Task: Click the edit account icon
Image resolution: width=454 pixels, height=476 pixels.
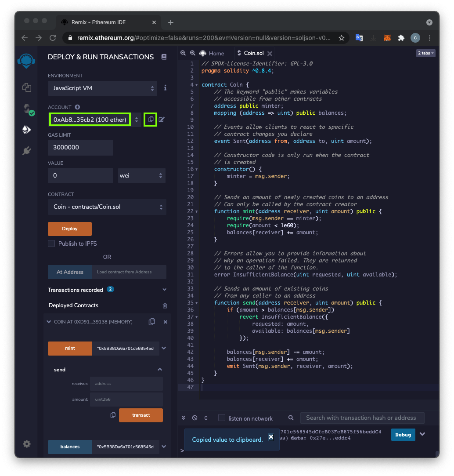Action: [162, 119]
